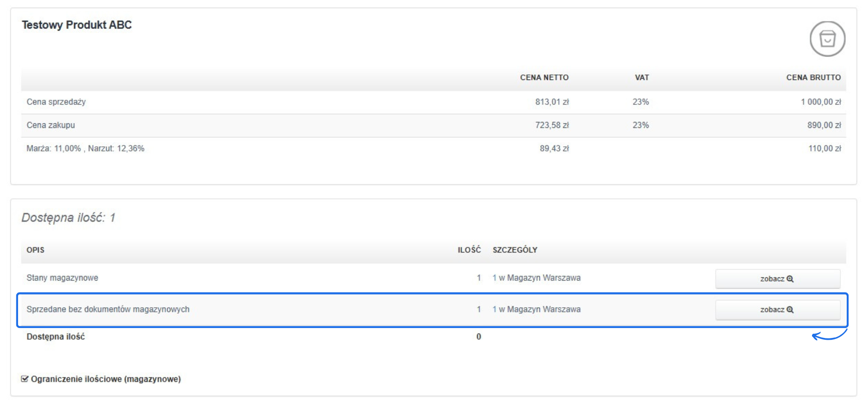Click the CENA NETTO column header
868x403 pixels.
544,78
